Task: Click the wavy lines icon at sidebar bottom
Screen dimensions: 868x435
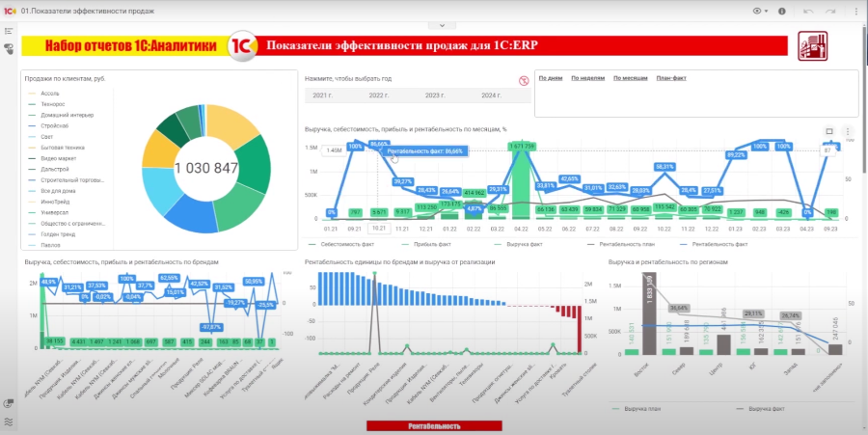Action: pos(9,421)
